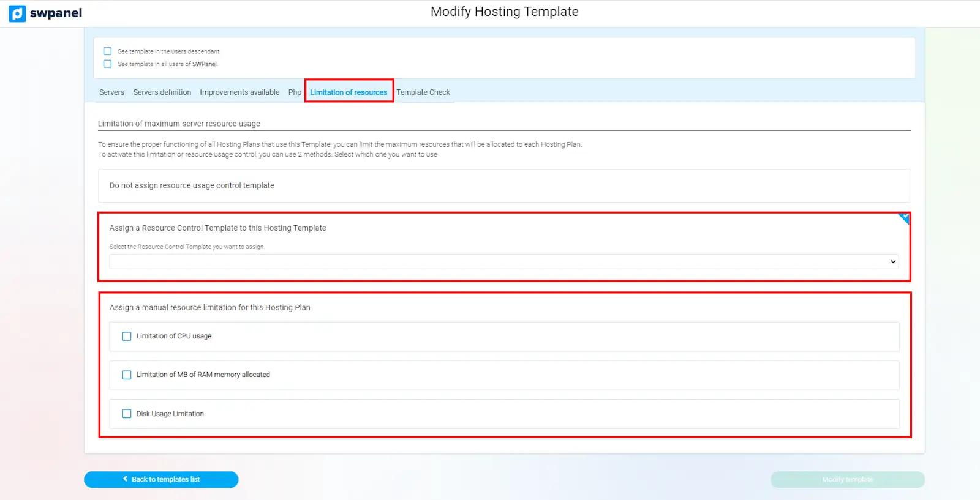This screenshot has width=980, height=500.
Task: Click Back to templates list button
Action: (161, 479)
